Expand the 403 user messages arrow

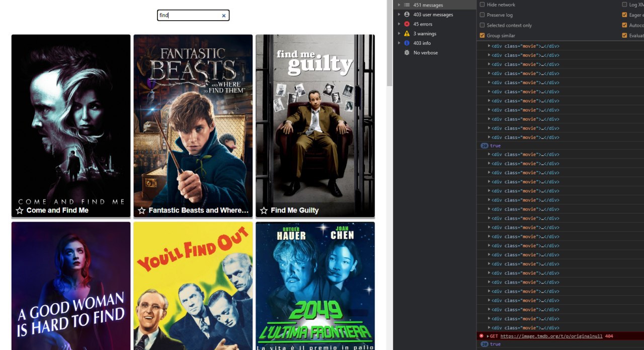pos(399,15)
